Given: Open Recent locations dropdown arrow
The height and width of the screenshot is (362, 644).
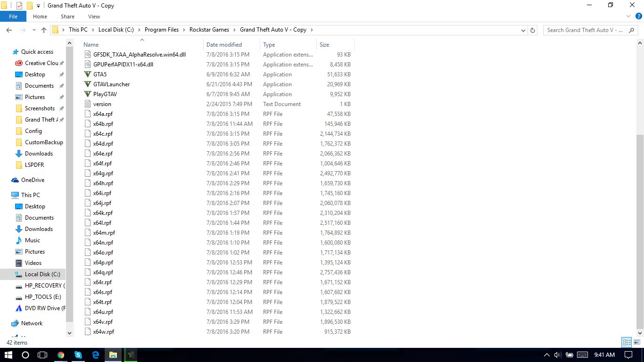Looking at the screenshot, I should pyautogui.click(x=34, y=30).
